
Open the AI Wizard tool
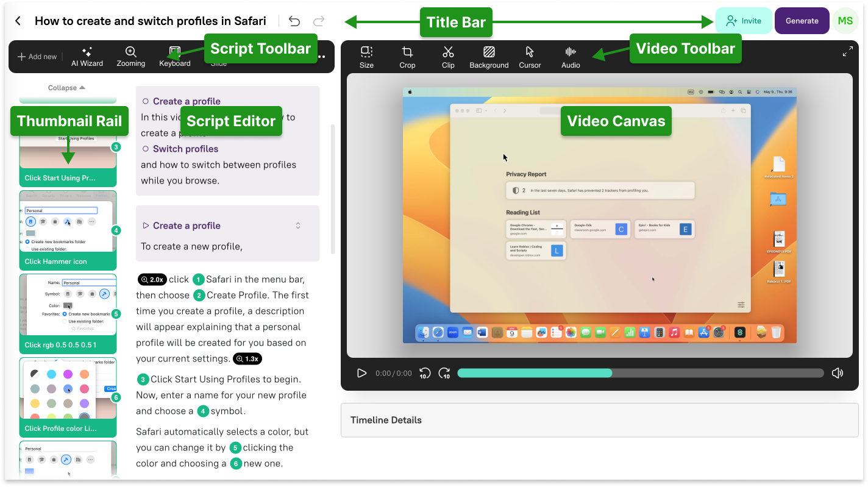coord(87,57)
